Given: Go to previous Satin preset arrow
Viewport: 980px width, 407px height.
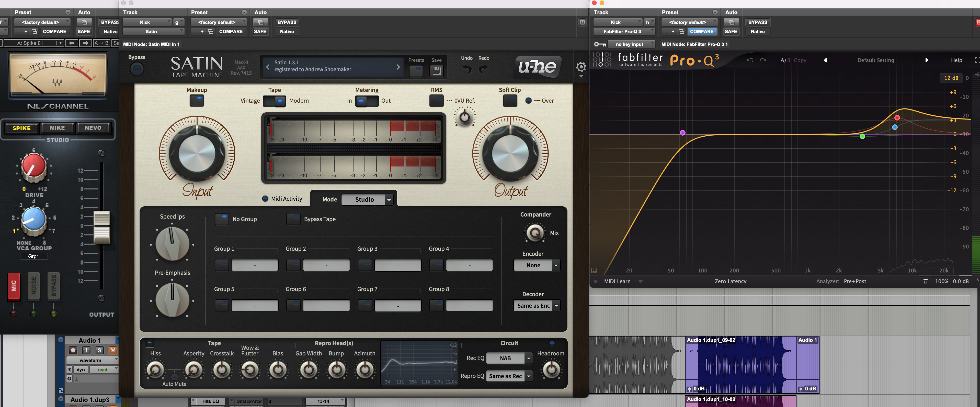Looking at the screenshot, I should pyautogui.click(x=268, y=67).
